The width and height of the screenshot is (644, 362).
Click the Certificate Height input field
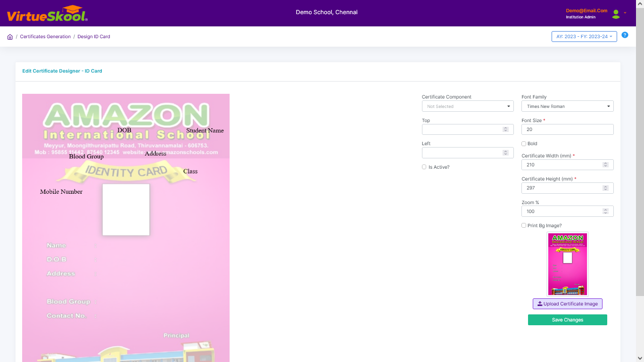tap(568, 188)
